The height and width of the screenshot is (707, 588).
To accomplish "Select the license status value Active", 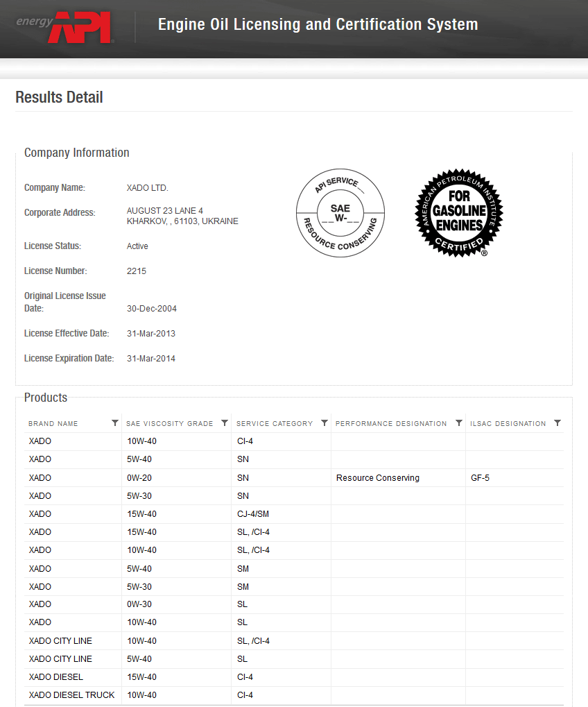I will (x=137, y=246).
